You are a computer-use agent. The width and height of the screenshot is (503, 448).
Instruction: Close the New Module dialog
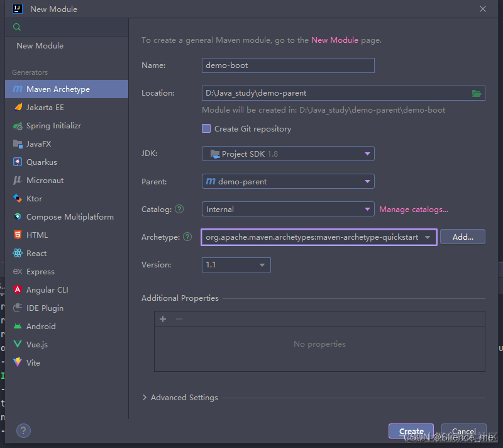pyautogui.click(x=483, y=9)
